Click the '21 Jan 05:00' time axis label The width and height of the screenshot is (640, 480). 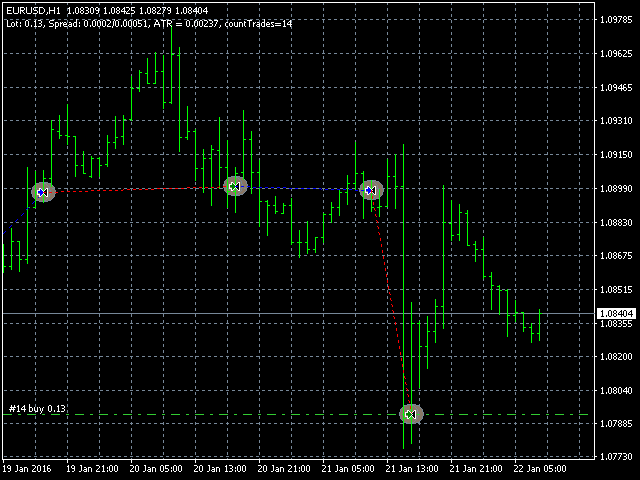pos(348,469)
